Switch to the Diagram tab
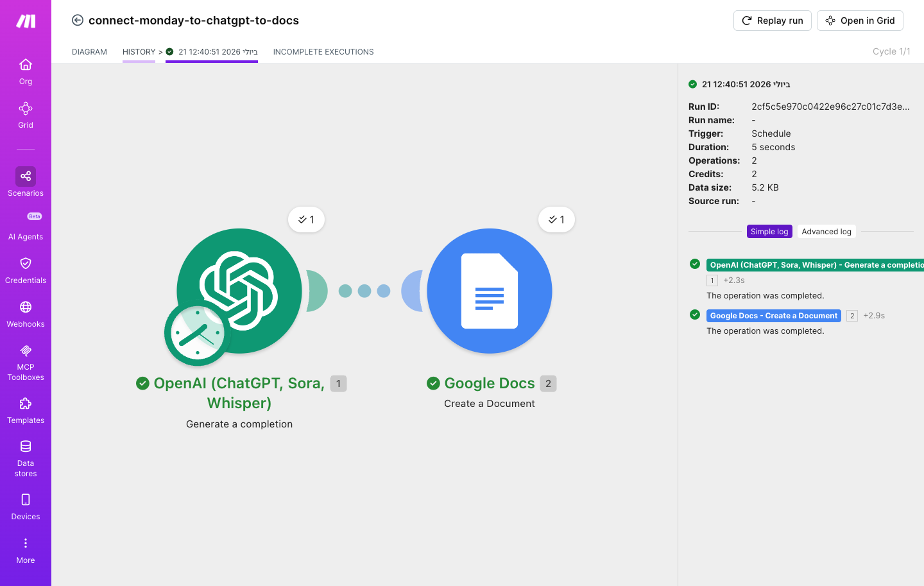The width and height of the screenshot is (924, 586). (x=90, y=52)
